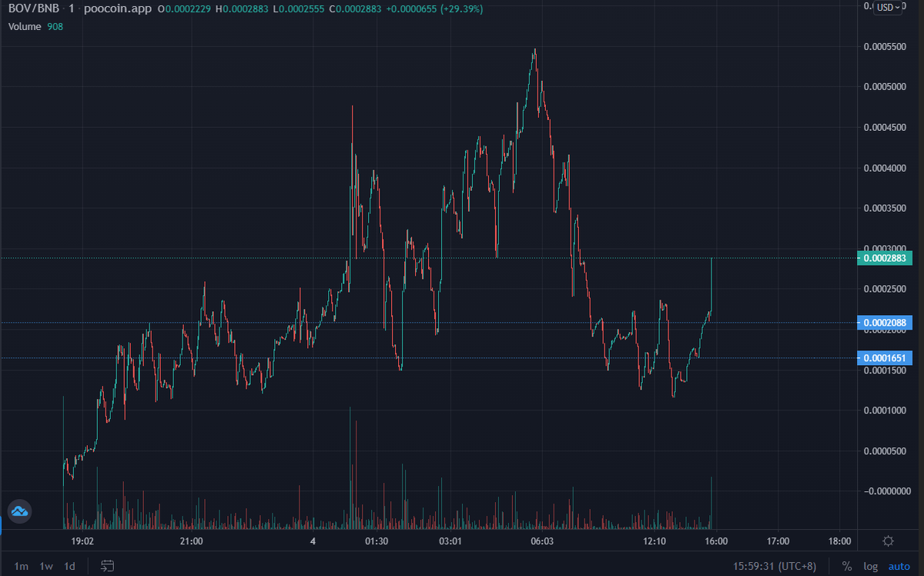Click the Volume 908 indicator legend
The height and width of the screenshot is (576, 924).
point(35,26)
